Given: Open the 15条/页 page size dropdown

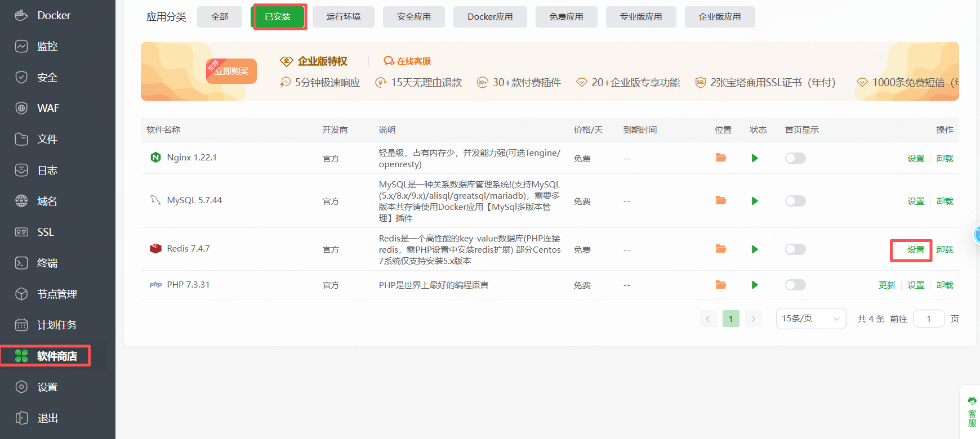Looking at the screenshot, I should (811, 319).
